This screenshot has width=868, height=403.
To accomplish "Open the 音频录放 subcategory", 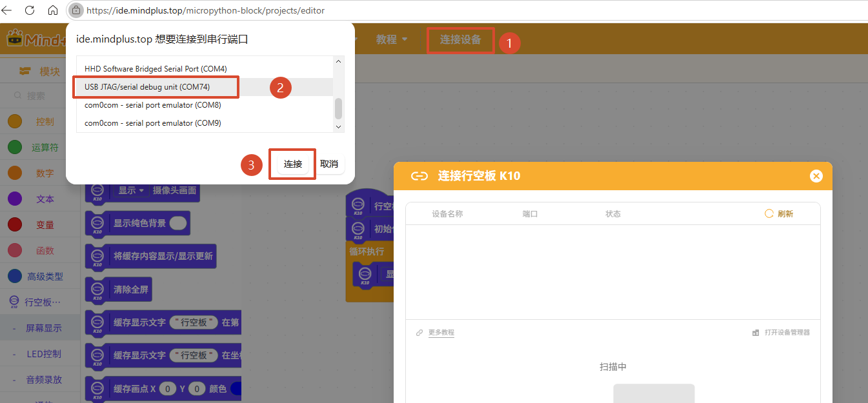I will tap(40, 379).
